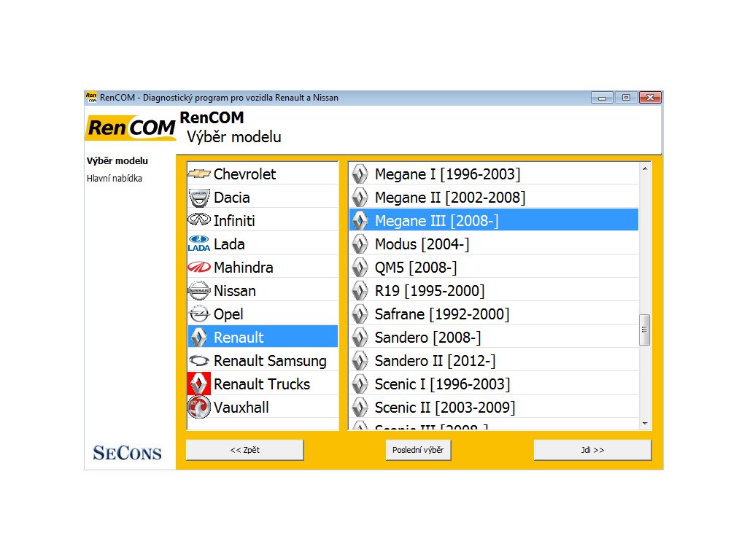Choose model Megane II [2002-2008] text
Screen dimensions: 747x560
point(450,197)
